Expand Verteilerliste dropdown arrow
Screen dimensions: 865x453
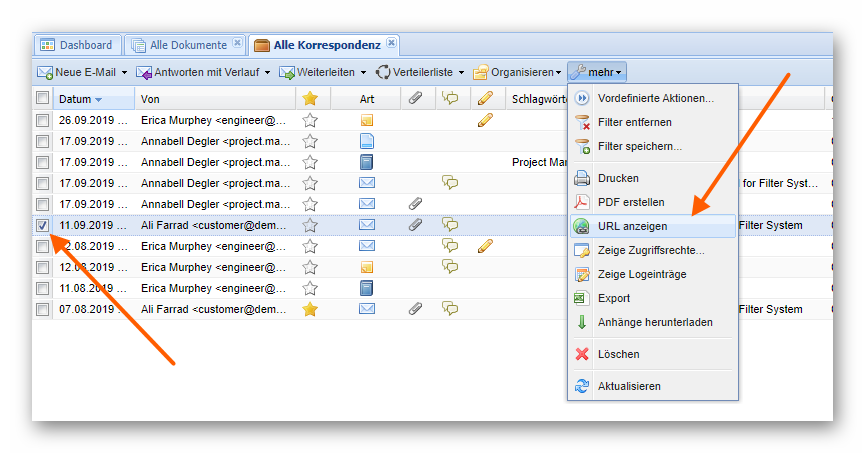[x=461, y=72]
